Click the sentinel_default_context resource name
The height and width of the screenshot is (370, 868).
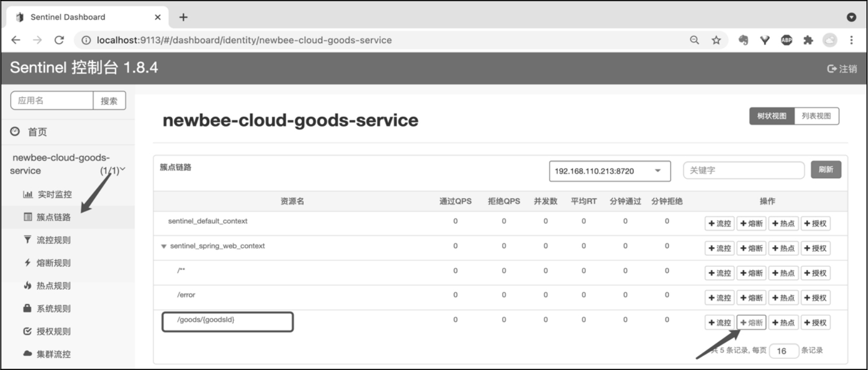tap(208, 221)
